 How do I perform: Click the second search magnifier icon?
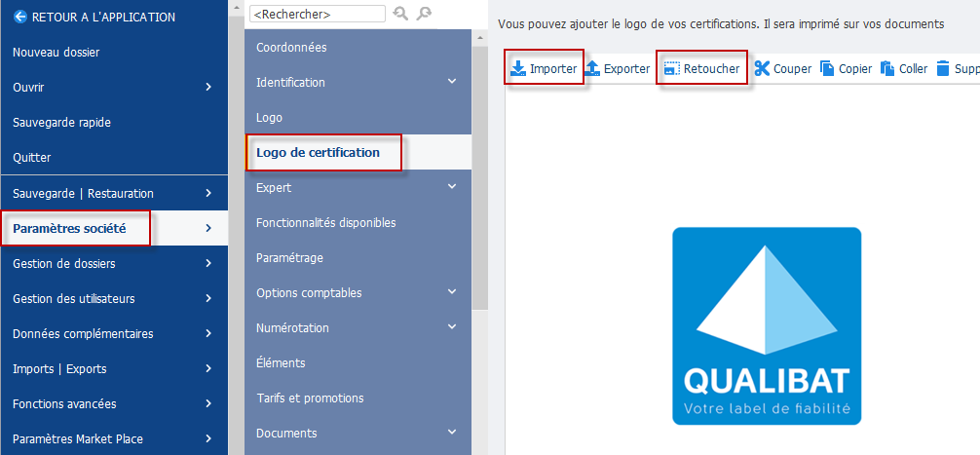pos(425,13)
